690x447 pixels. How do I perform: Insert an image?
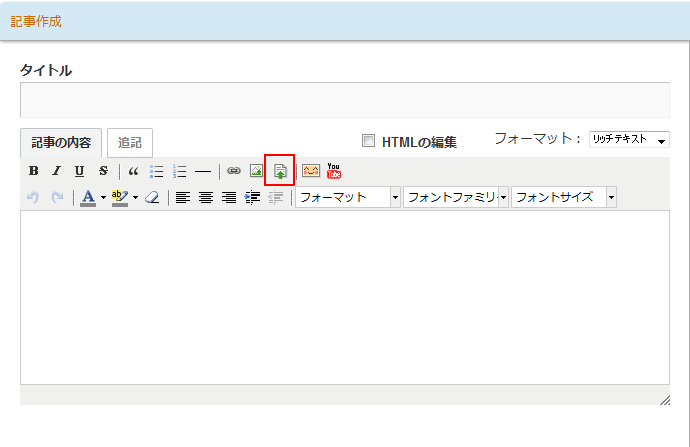256,171
